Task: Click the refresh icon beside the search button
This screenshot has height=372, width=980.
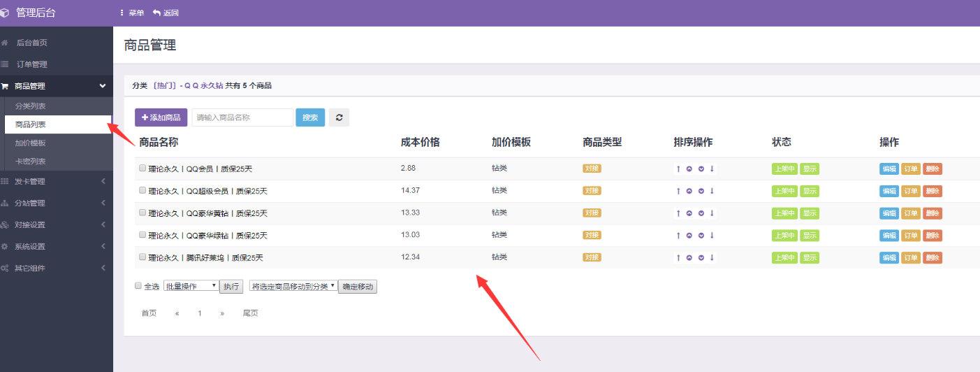Action: click(339, 117)
